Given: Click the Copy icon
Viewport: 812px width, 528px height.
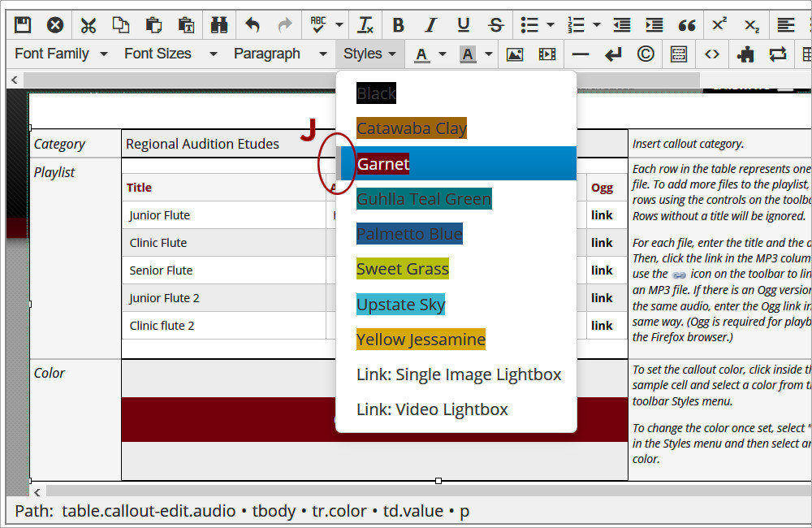Looking at the screenshot, I should 121,25.
